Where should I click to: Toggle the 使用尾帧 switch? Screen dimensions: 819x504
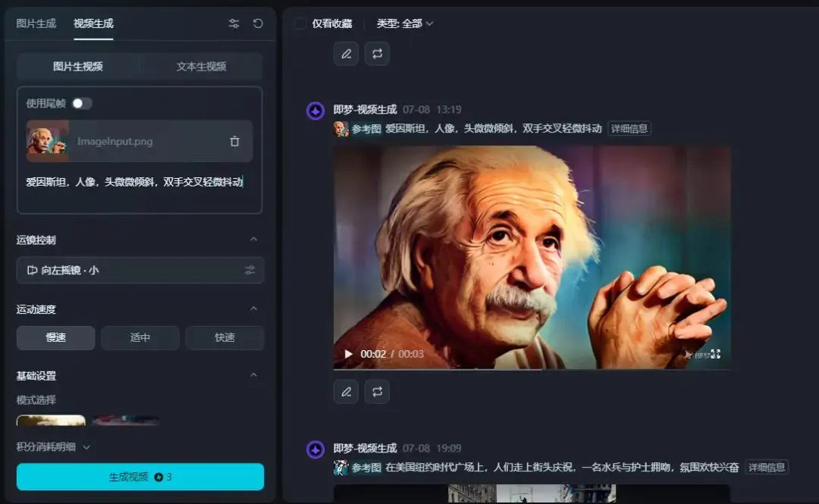point(81,103)
